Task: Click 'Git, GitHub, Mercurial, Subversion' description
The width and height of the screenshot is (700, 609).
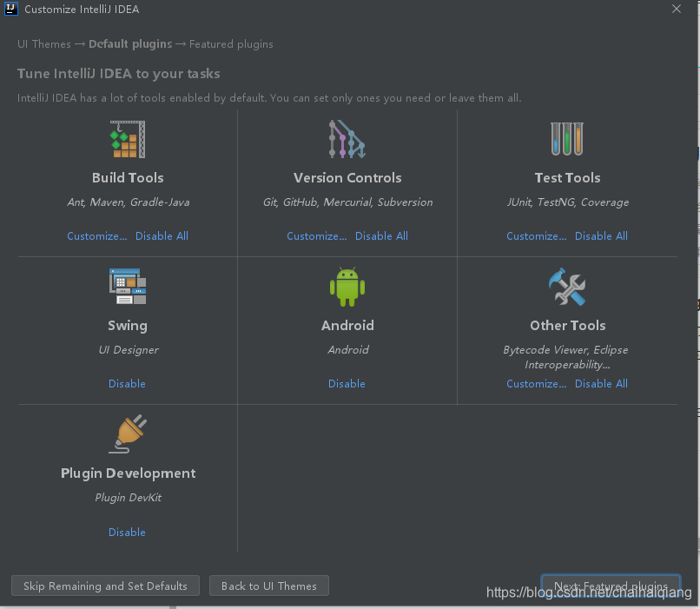Action: click(347, 202)
